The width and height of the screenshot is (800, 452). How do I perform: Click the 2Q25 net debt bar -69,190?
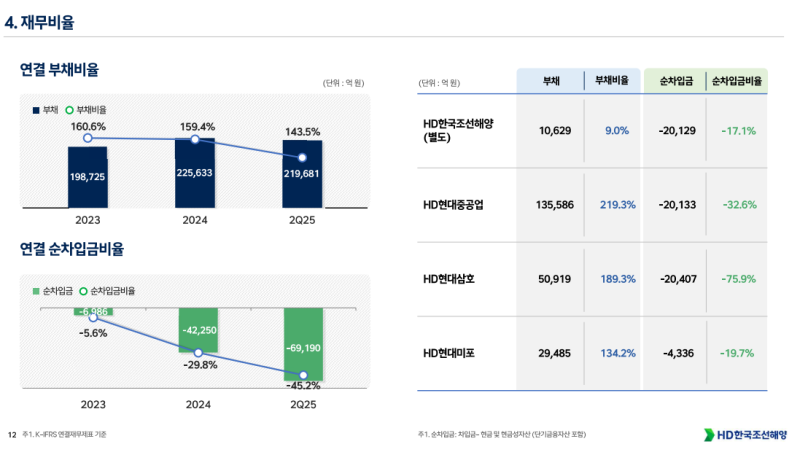point(302,346)
